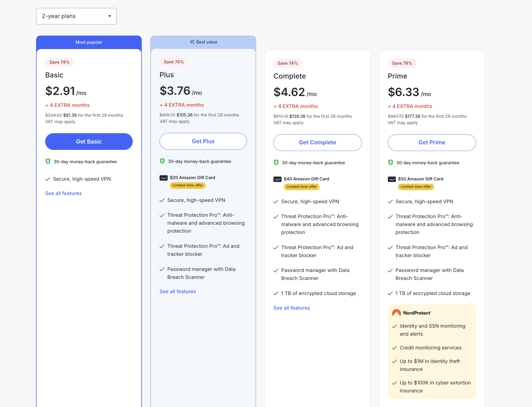Click Prime 30-day money-back guarantee text
This screenshot has width=532, height=407.
(x=428, y=163)
